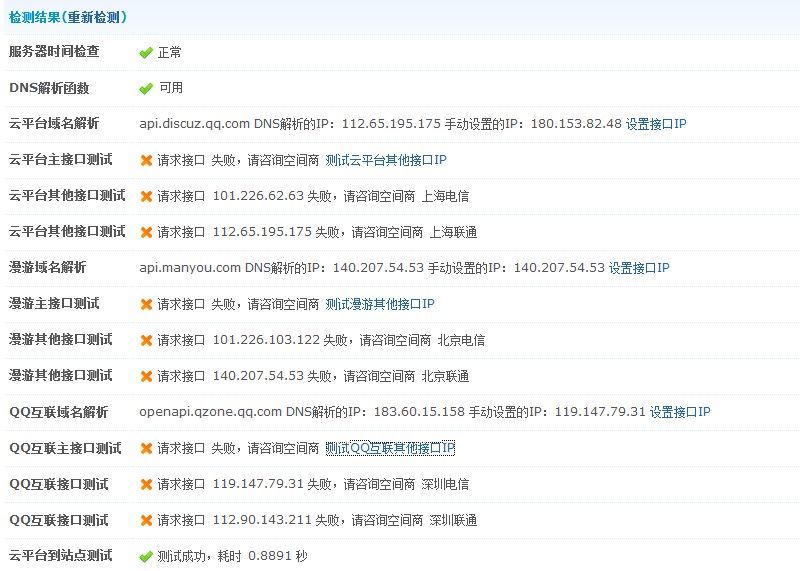This screenshot has height=571, width=800.
Task: Click the api.manyou.com domain text
Action: (x=190, y=268)
